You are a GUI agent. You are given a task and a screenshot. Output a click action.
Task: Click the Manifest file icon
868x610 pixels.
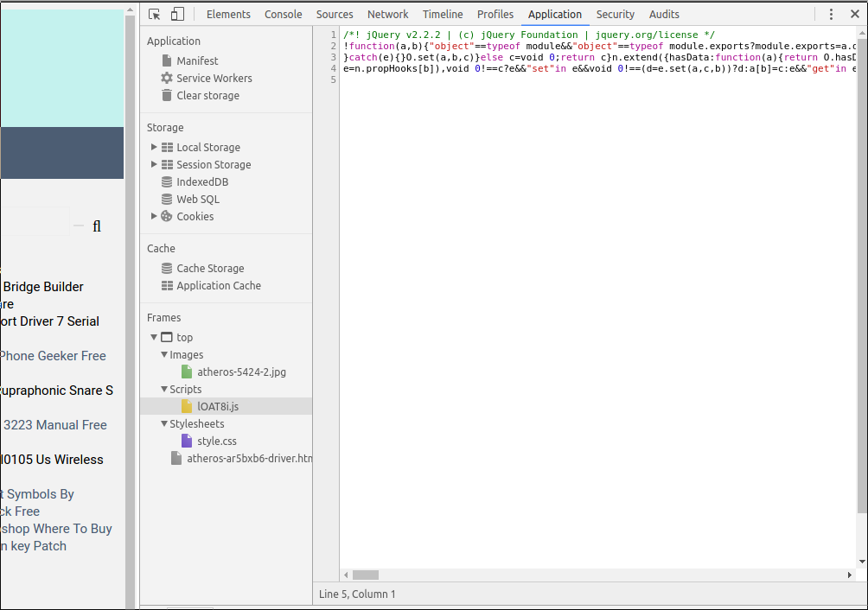(167, 60)
